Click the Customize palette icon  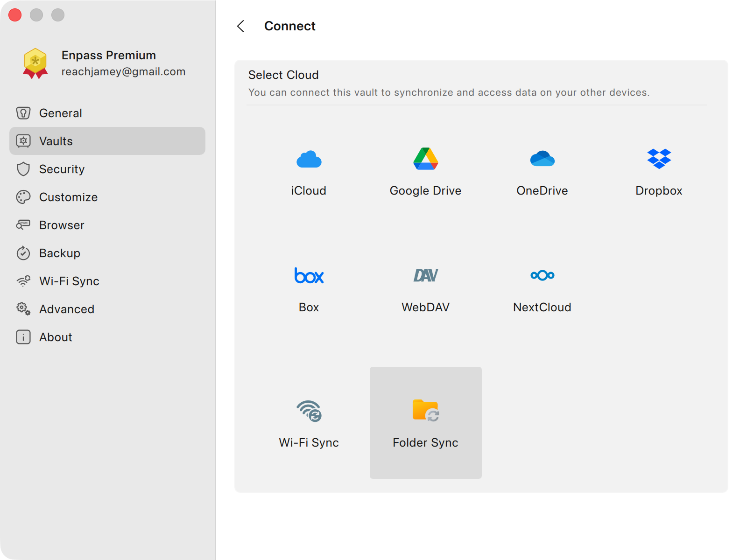pos(23,197)
